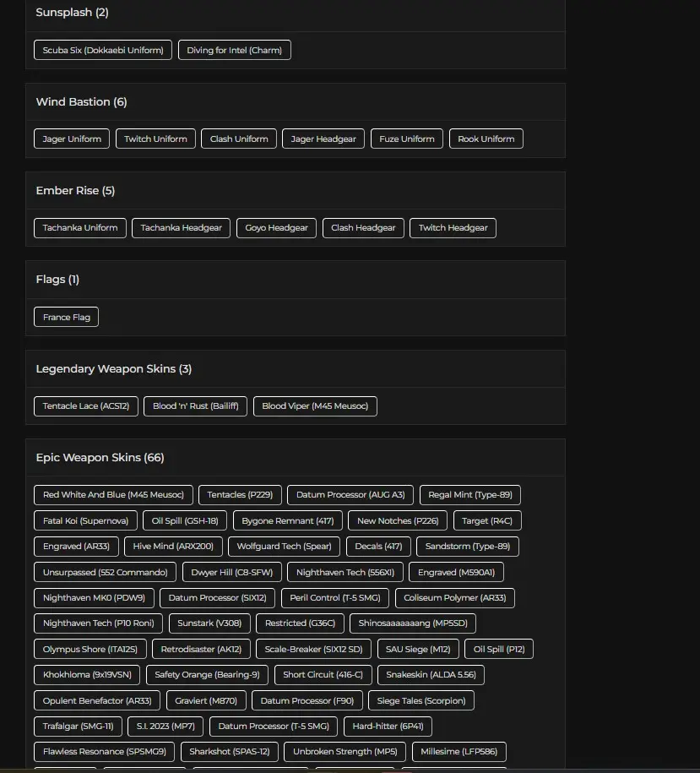Select Datum Processor (AUG A3) tag
Screen dimensions: 700x773
(350, 495)
